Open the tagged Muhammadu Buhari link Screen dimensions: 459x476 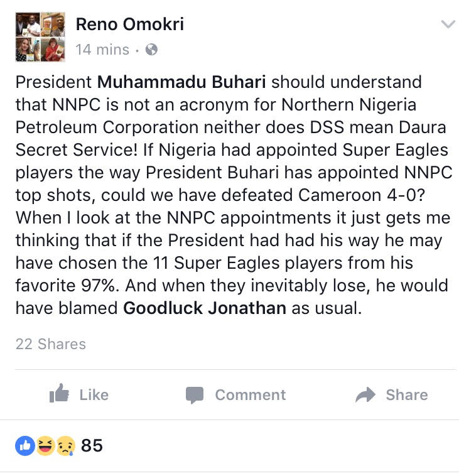point(181,82)
